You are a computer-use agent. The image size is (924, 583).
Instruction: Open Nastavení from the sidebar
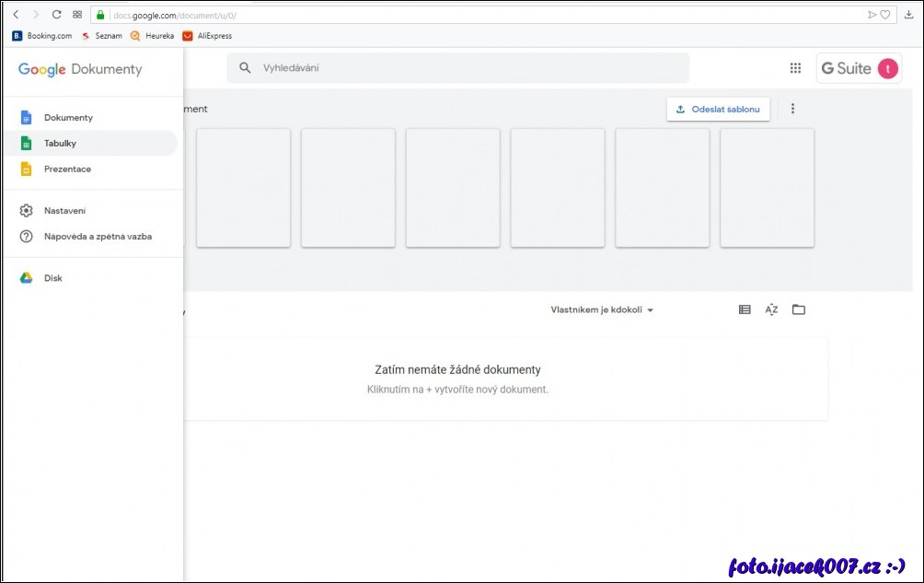[x=64, y=210]
